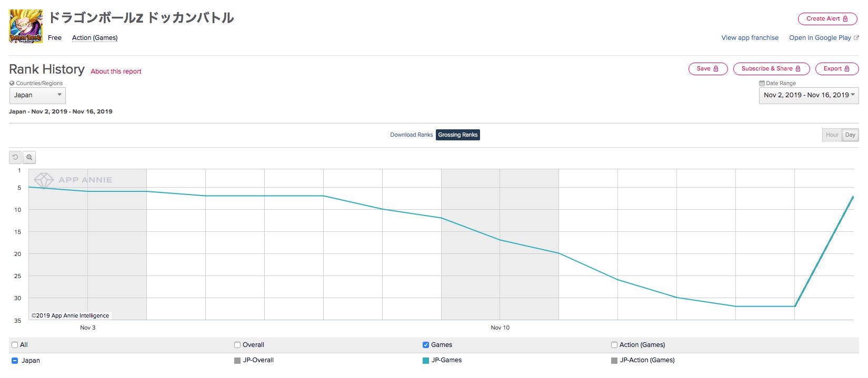Click external link icon beside Open in Google Play

[856, 38]
